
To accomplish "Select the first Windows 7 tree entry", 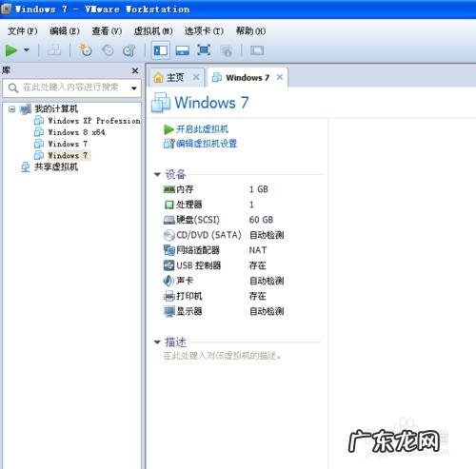I will [x=68, y=144].
